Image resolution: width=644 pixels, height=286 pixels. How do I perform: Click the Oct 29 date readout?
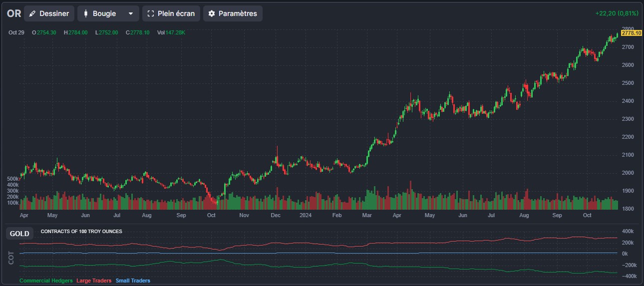pos(16,32)
